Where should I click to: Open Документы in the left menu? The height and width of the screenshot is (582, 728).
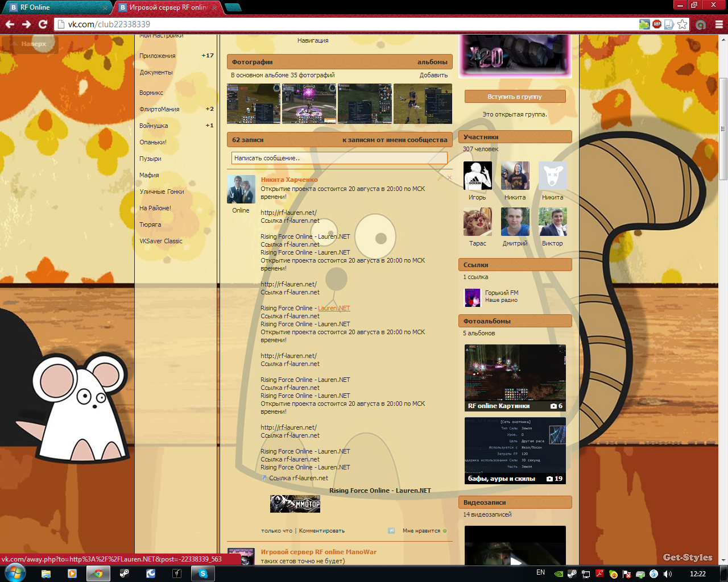156,72
